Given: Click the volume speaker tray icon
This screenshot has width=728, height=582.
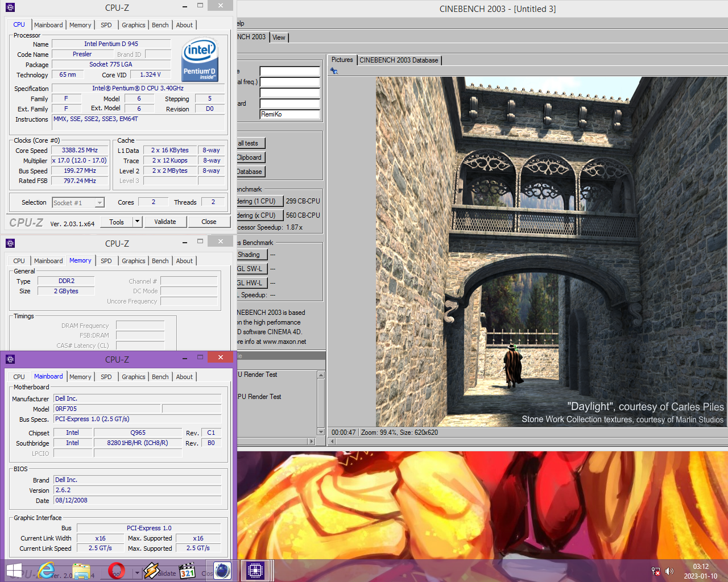Looking at the screenshot, I should [669, 571].
